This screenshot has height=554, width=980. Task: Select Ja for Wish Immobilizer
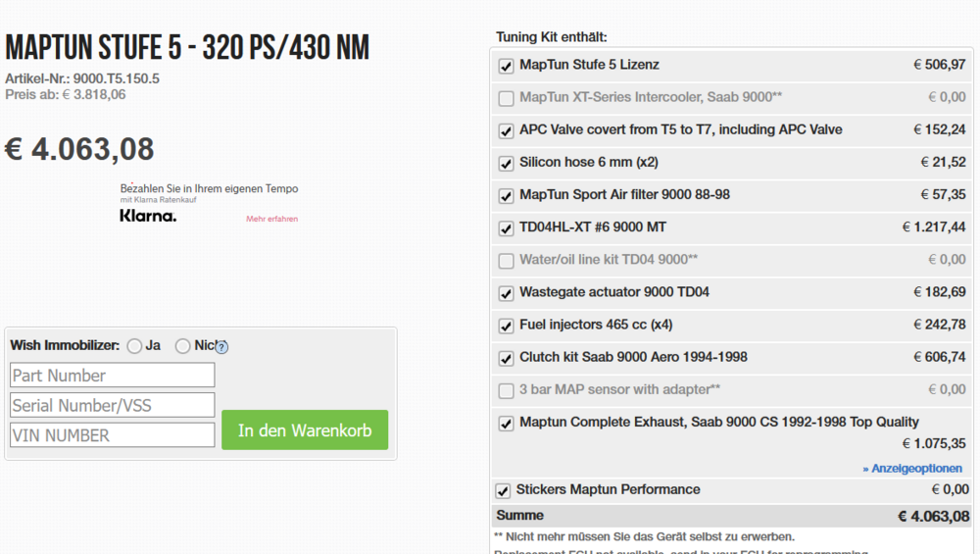coord(134,346)
